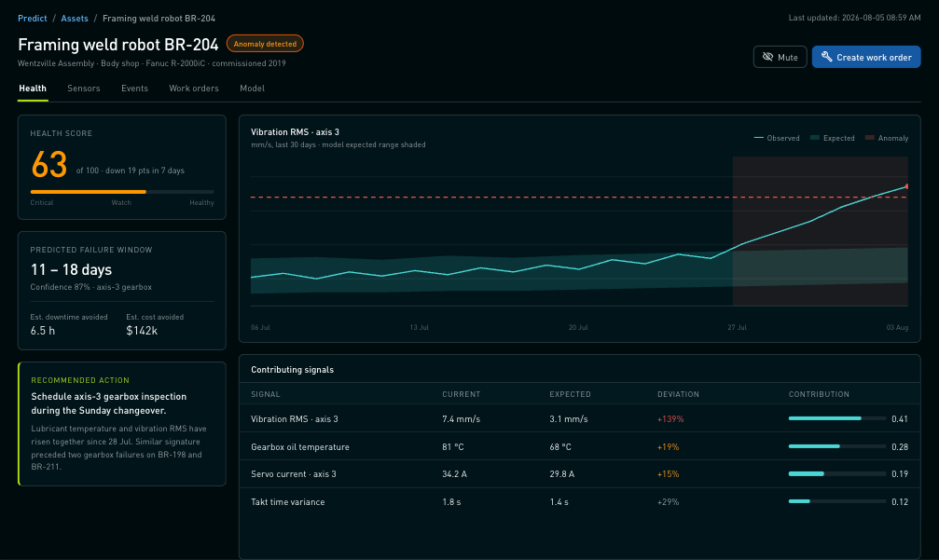
Task: View the Model tab
Action: 252,88
